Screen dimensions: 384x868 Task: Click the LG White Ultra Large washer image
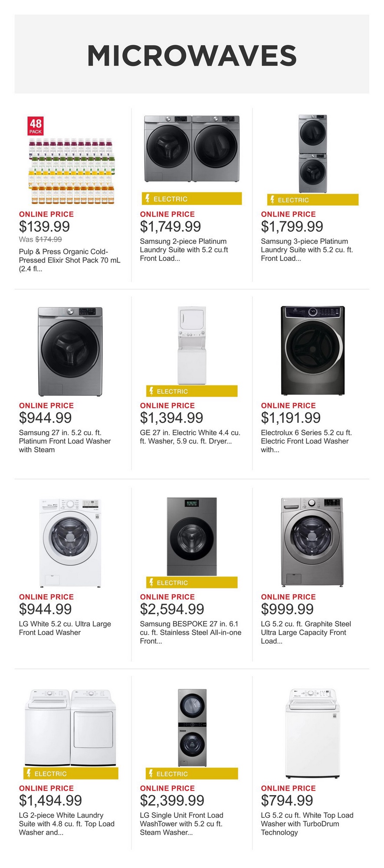point(70,542)
